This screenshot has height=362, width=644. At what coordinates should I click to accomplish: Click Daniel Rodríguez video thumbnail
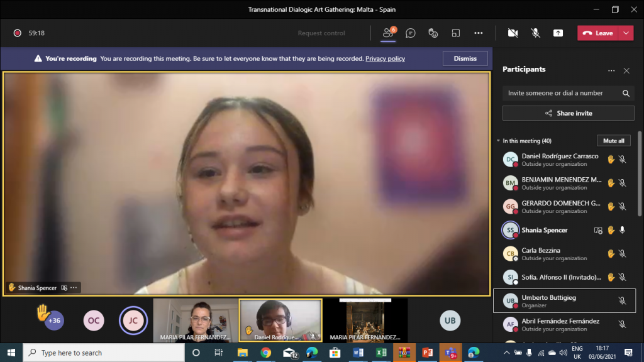point(280,319)
